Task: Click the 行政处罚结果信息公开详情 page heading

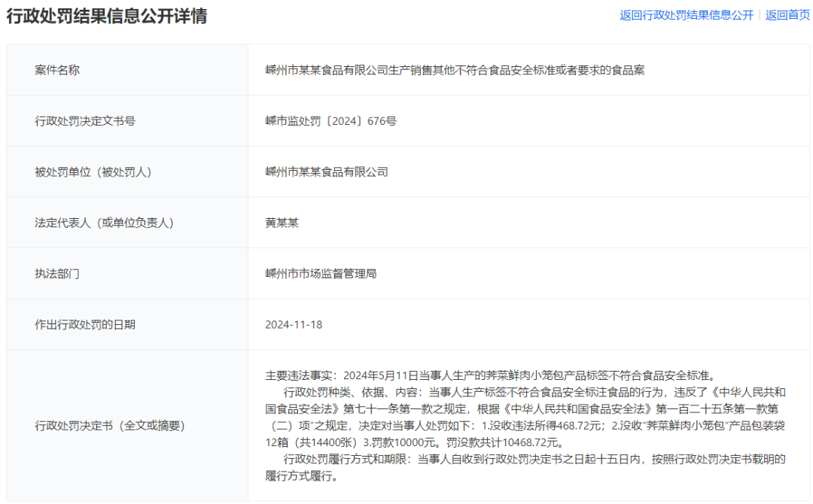Action: (x=107, y=16)
